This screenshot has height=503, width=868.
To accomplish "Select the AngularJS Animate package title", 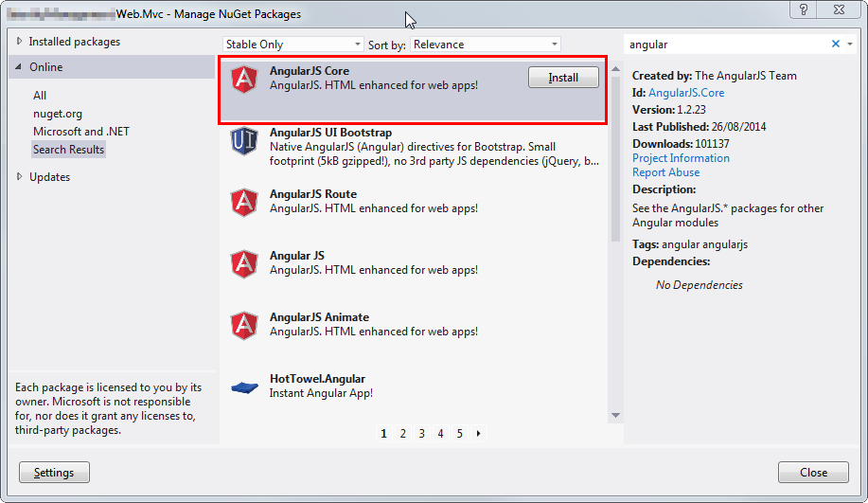I will coord(319,317).
